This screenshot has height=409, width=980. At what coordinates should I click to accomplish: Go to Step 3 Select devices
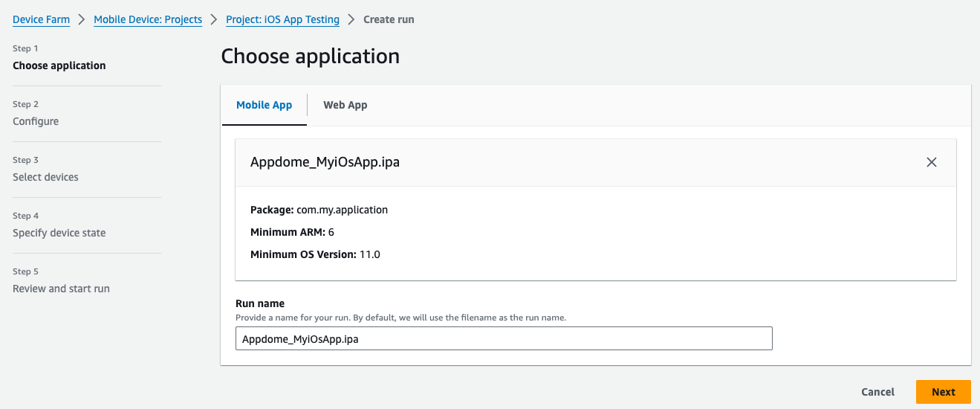point(45,177)
